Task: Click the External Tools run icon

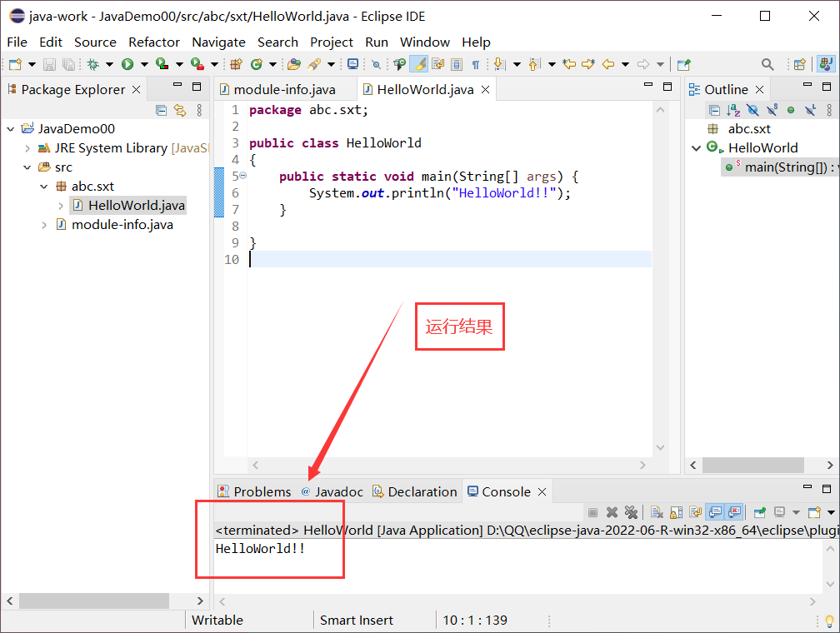Action: pos(197,65)
